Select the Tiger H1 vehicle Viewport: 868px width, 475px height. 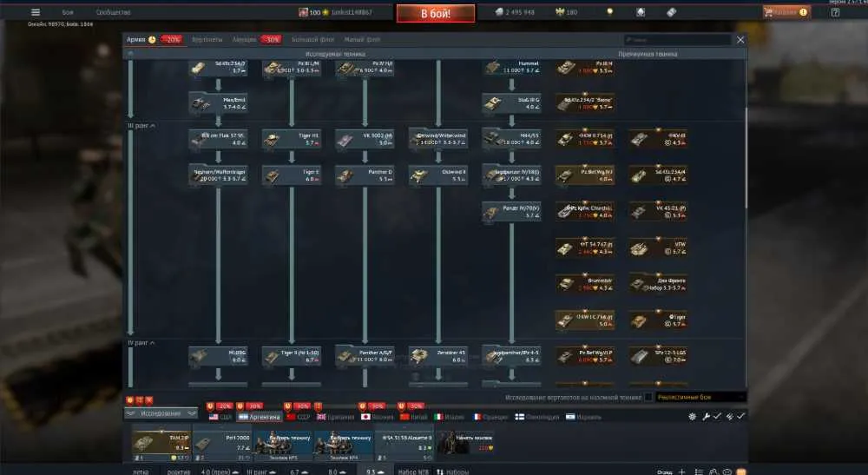tap(291, 139)
